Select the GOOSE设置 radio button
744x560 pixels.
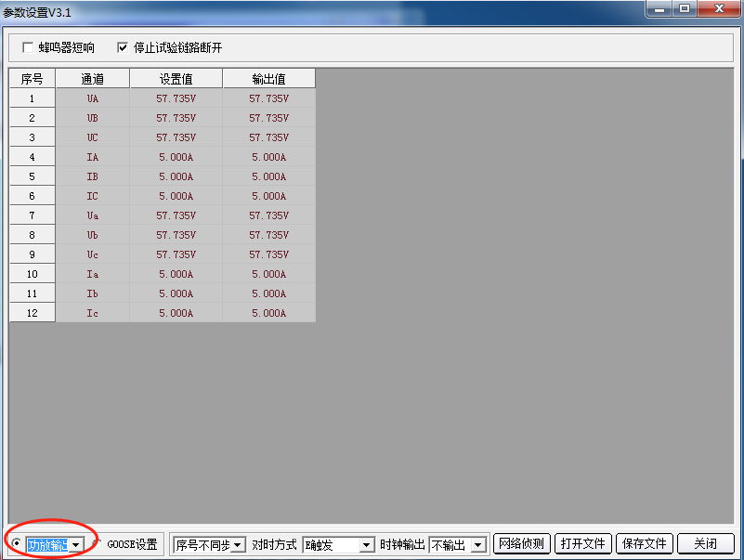(97, 544)
